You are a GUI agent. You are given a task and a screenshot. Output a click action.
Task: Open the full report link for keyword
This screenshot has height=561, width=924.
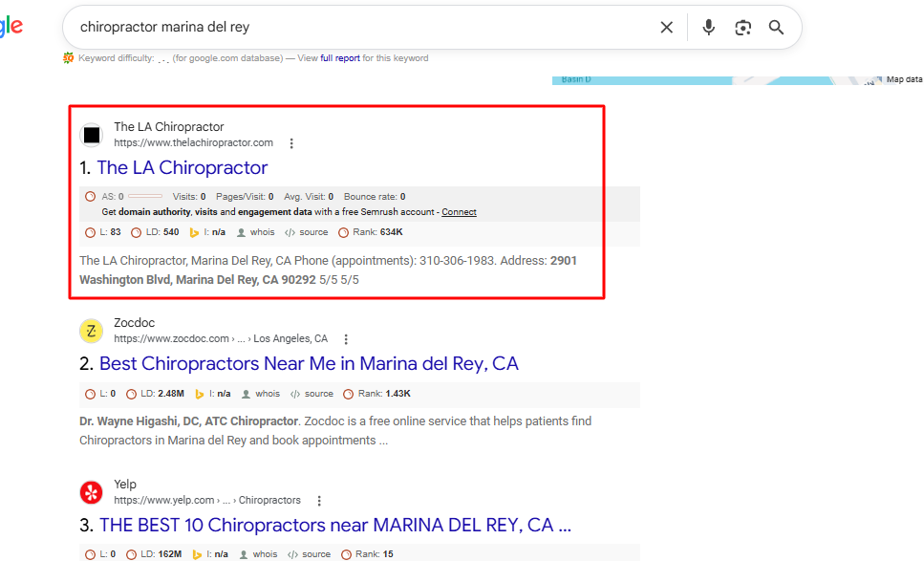tap(340, 58)
